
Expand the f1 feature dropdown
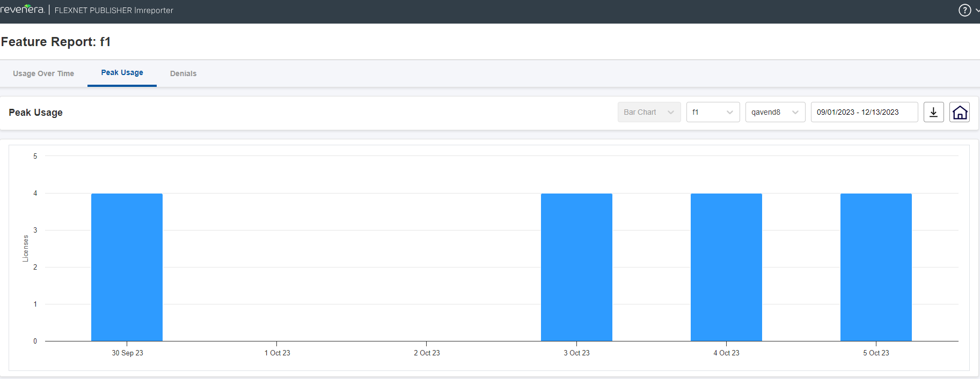713,112
